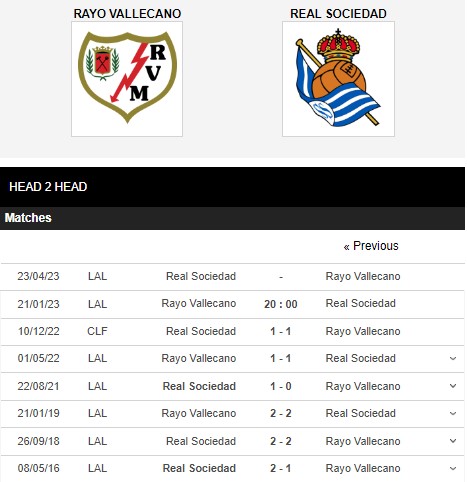The width and height of the screenshot is (467, 482).
Task: Open the HEAD 2 HEAD section header
Action: point(48,187)
